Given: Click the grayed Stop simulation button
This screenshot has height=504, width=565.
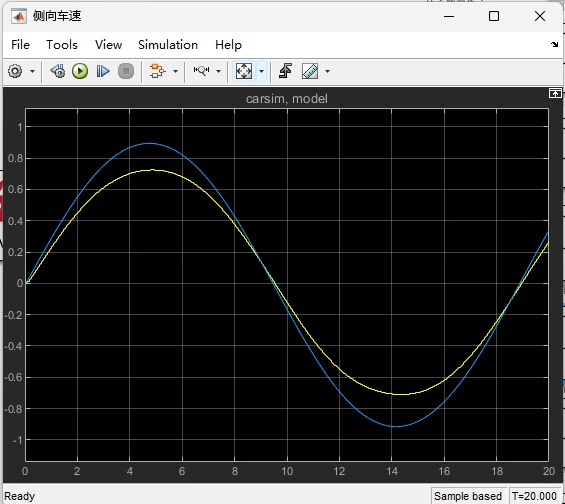Looking at the screenshot, I should coord(126,71).
